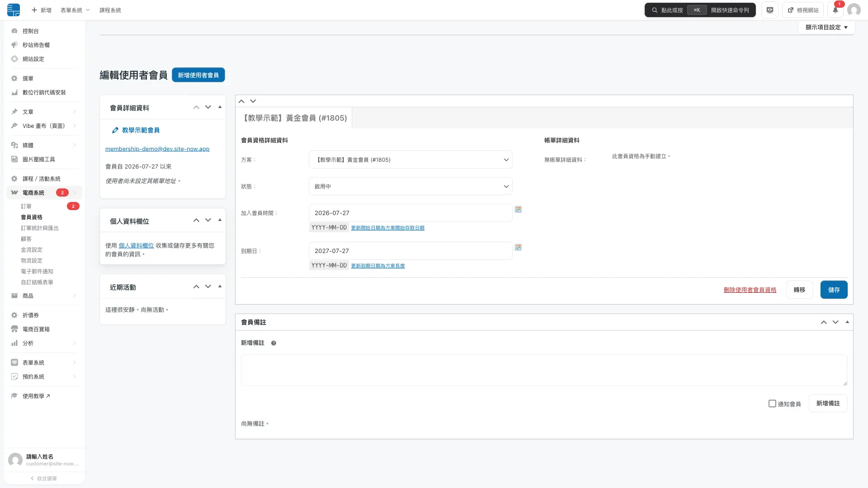Open the 方案 dropdown

(x=410, y=160)
